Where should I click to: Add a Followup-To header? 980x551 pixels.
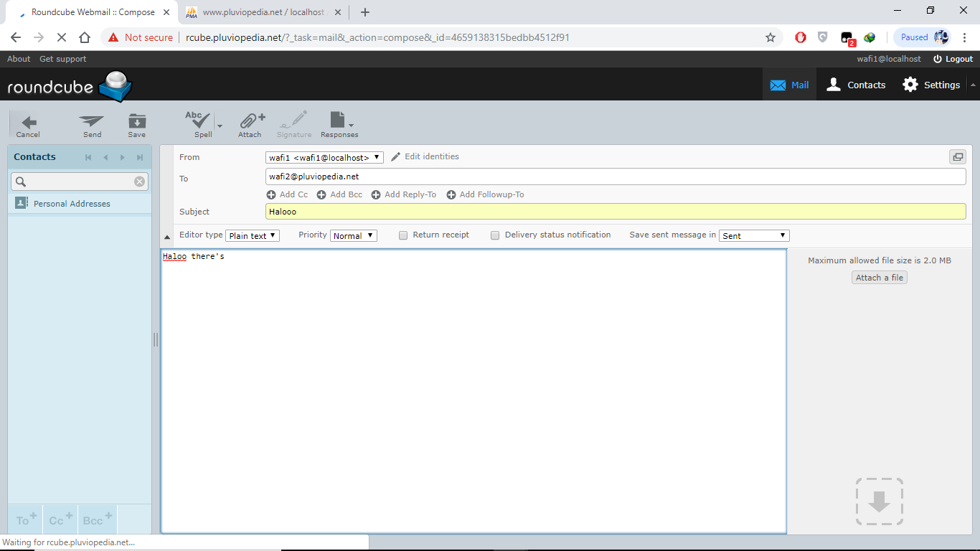click(x=485, y=194)
